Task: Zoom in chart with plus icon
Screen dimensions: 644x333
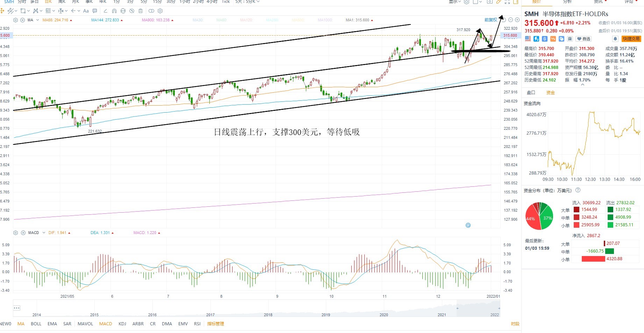Action: [x=517, y=20]
